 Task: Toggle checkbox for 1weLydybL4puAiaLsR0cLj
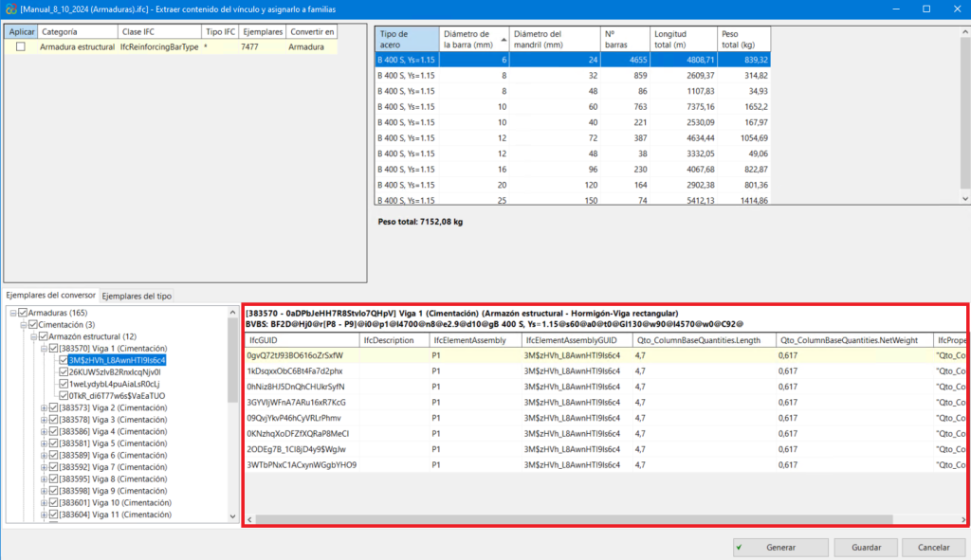(64, 384)
